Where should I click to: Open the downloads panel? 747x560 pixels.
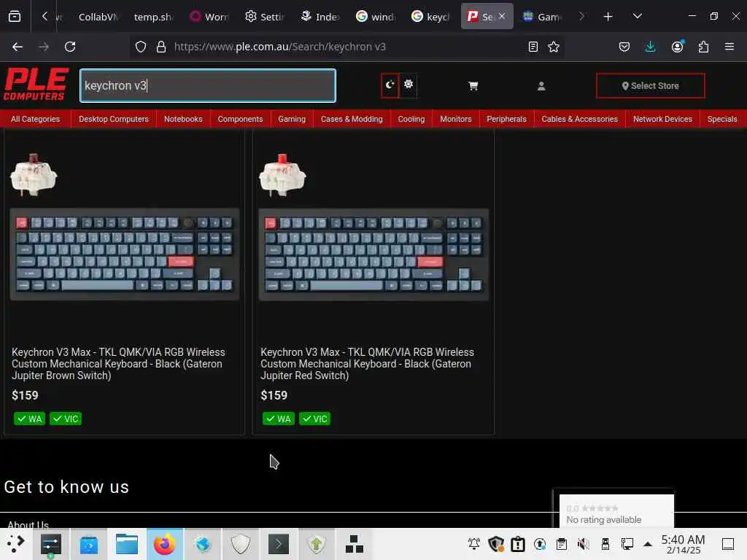point(650,47)
